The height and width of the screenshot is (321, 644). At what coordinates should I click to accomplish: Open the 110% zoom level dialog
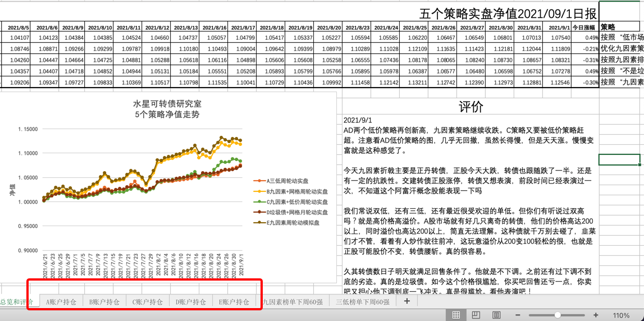click(620, 315)
